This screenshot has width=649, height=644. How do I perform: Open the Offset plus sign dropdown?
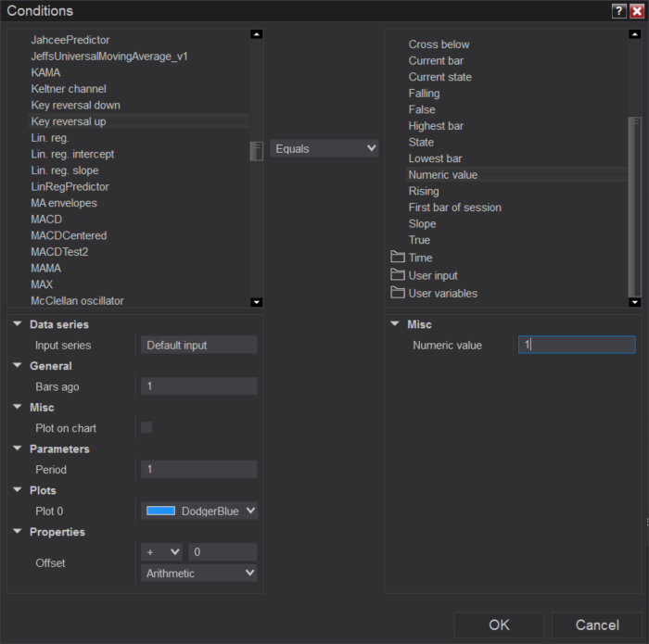161,552
